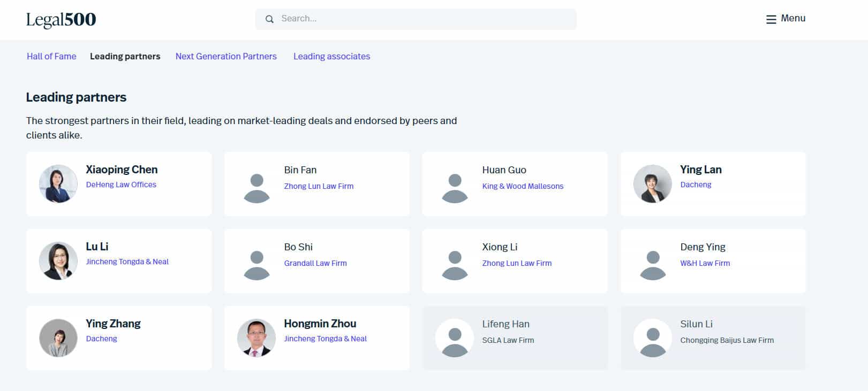
Task: Visit Zhong Lun Law Firm under Bin Fan
Action: (319, 186)
